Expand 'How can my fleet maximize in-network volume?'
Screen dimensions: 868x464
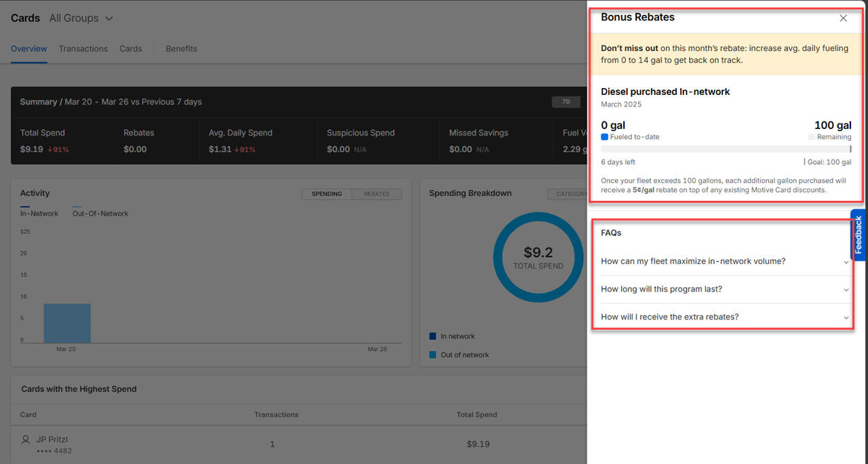tap(724, 261)
